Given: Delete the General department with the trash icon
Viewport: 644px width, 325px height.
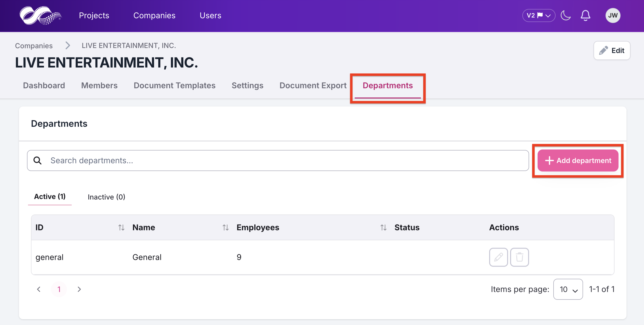Looking at the screenshot, I should pyautogui.click(x=519, y=257).
